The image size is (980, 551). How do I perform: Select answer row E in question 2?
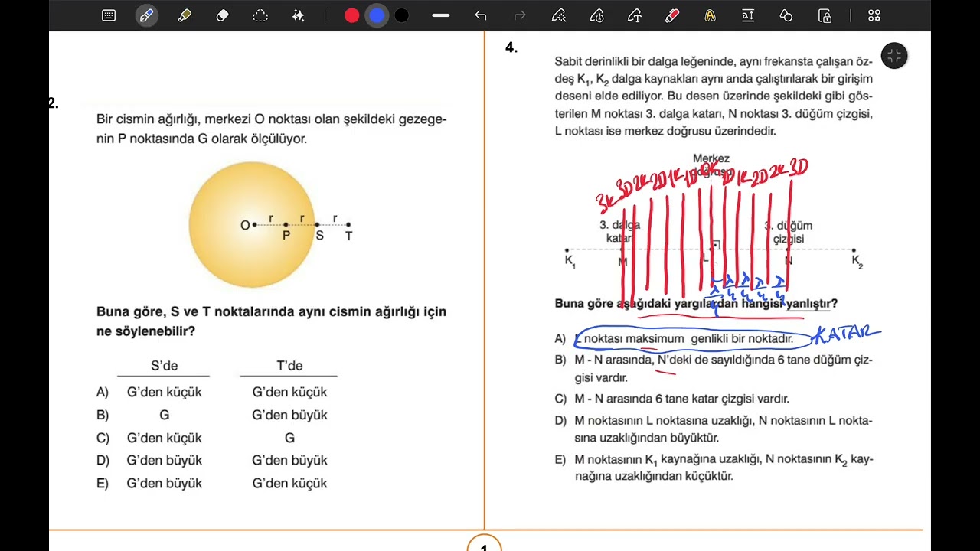click(212, 483)
